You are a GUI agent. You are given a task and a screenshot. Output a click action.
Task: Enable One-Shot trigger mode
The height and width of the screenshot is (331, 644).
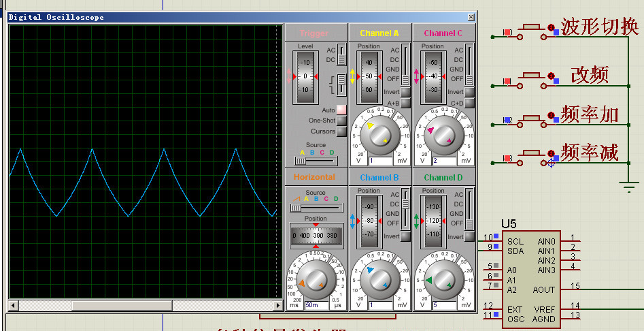pos(341,121)
